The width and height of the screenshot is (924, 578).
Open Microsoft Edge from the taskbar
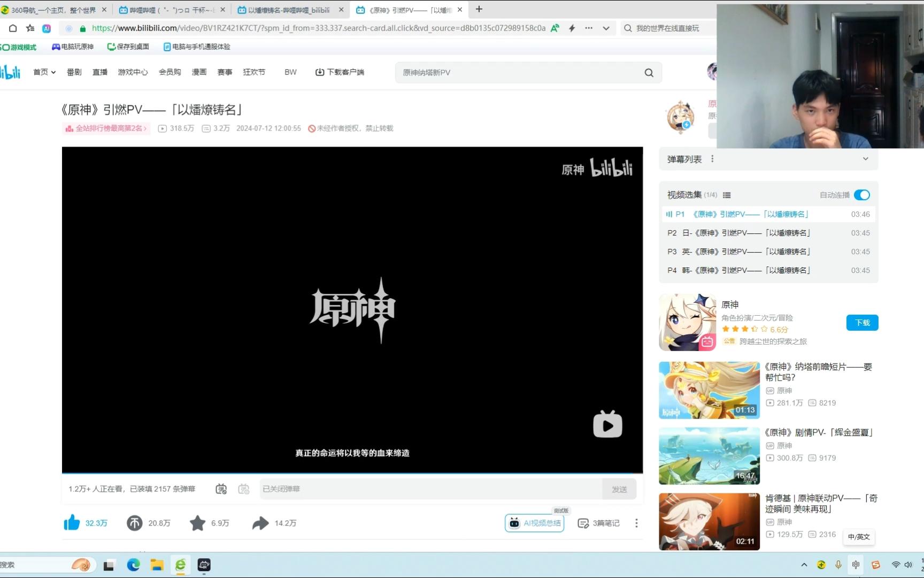[133, 565]
